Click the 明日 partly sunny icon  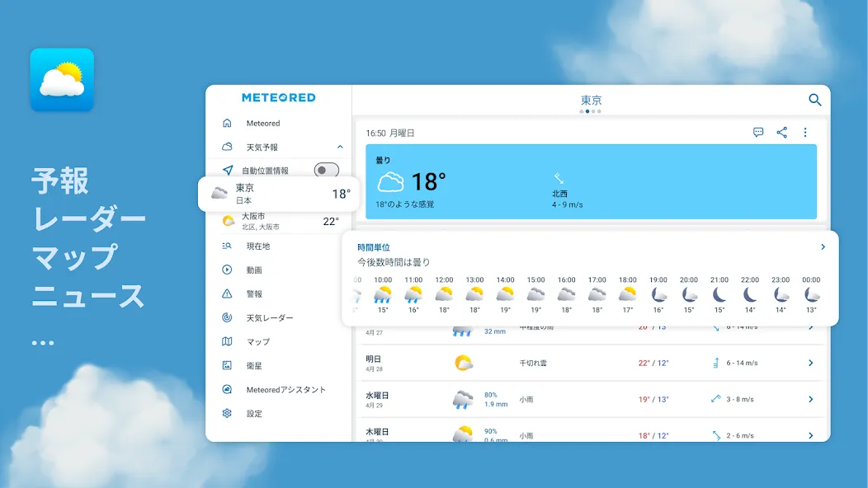(463, 363)
